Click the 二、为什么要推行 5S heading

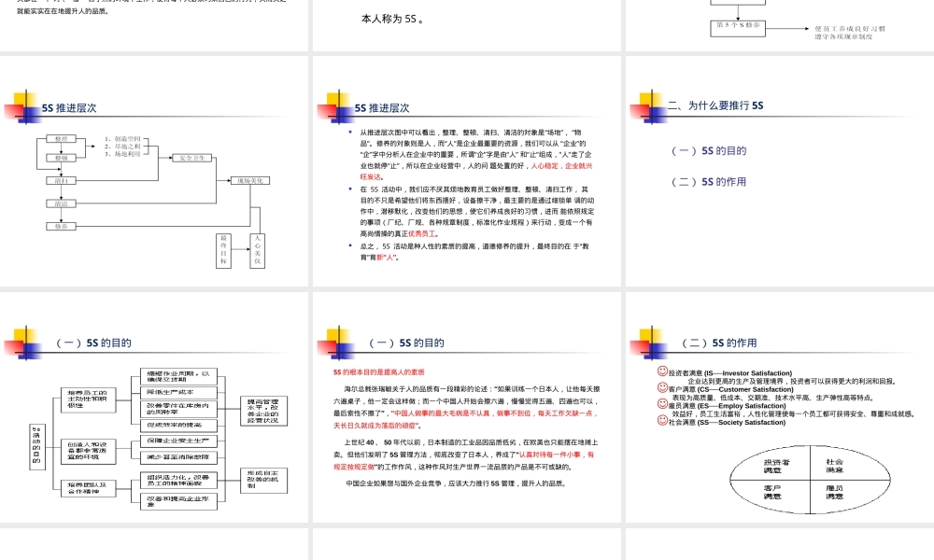pyautogui.click(x=715, y=105)
